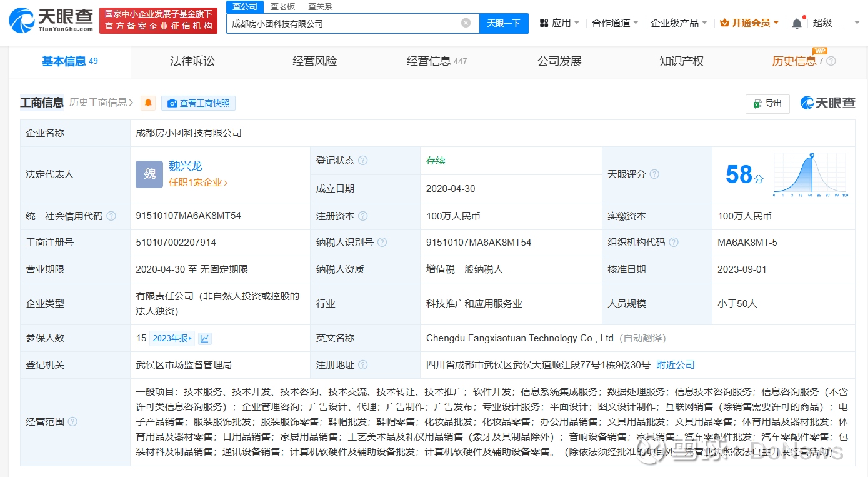Viewport: 868px width, 477px height.
Task: Expand the 应用 dropdown menu
Action: coord(559,23)
